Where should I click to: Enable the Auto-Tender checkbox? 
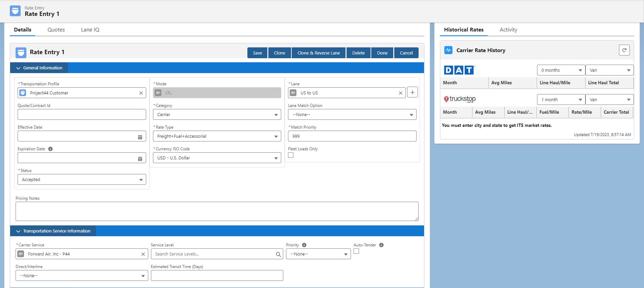[356, 251]
